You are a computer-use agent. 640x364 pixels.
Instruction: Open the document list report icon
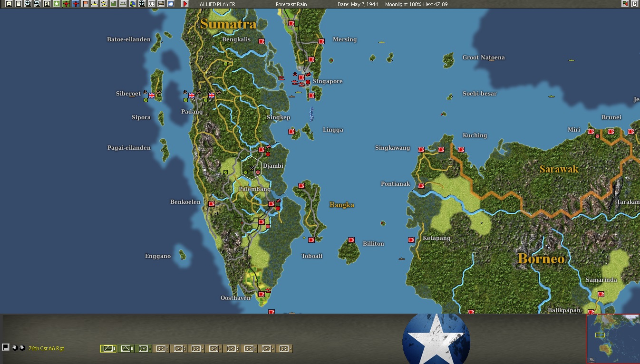click(x=18, y=4)
